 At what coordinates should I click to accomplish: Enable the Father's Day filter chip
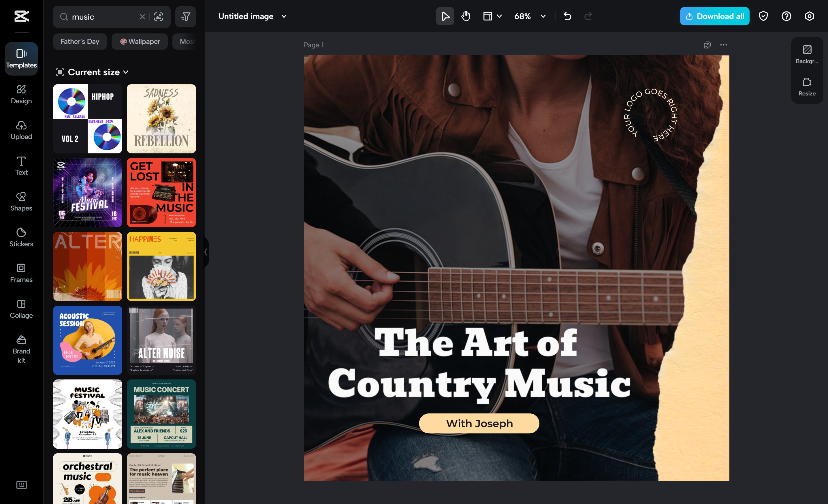[80, 41]
